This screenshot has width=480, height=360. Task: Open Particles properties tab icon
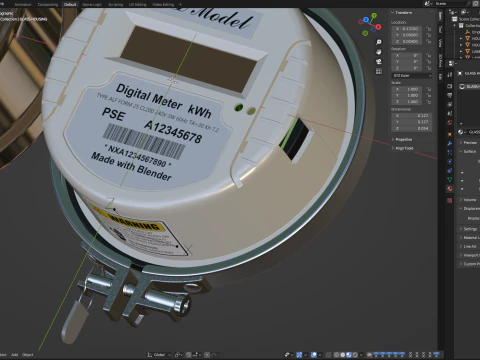[450, 152]
